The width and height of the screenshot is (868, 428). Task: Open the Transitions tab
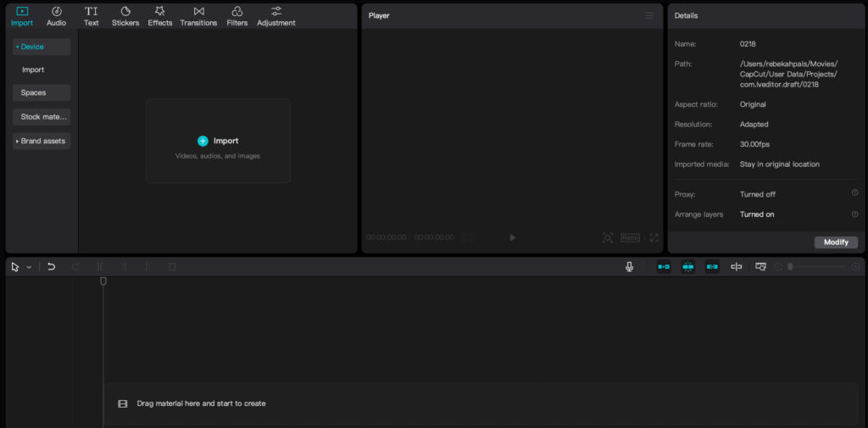pos(198,17)
